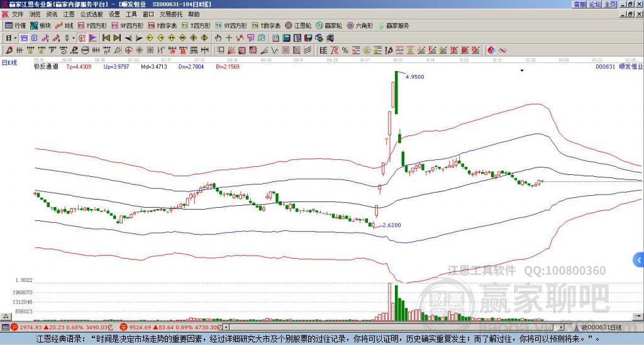This screenshot has height=345, width=644.
Task: Click the save floppy disk icon
Action: coord(308,38)
